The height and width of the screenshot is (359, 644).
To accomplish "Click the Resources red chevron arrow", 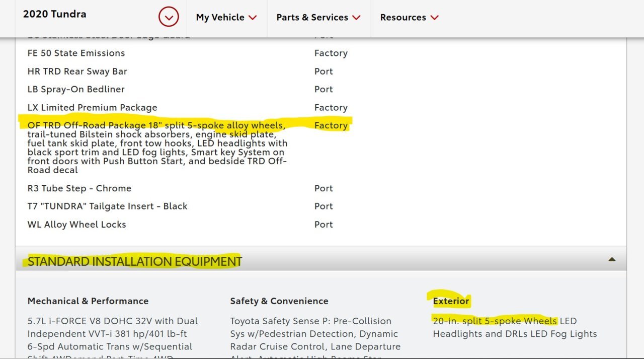I will (x=435, y=18).
